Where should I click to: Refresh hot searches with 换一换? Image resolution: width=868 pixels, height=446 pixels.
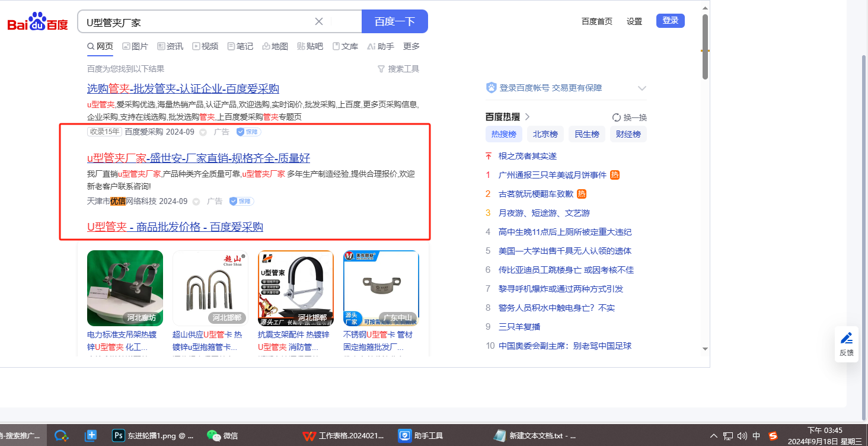(630, 117)
